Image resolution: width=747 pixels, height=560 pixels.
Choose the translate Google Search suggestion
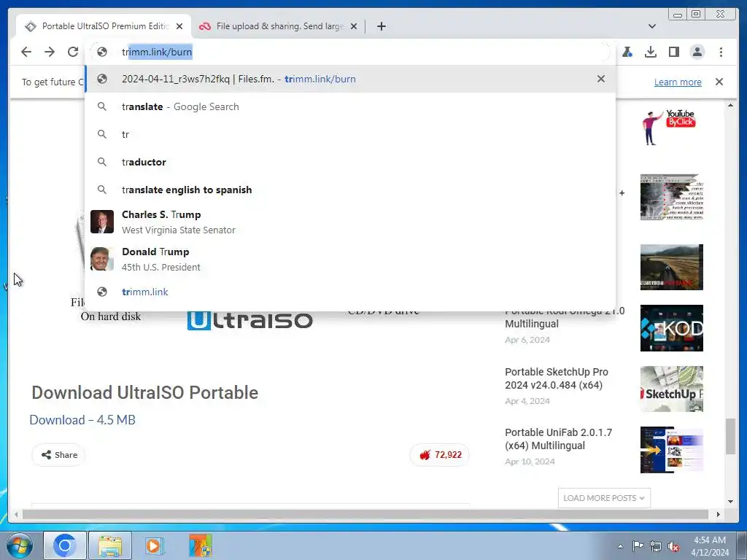pos(350,106)
